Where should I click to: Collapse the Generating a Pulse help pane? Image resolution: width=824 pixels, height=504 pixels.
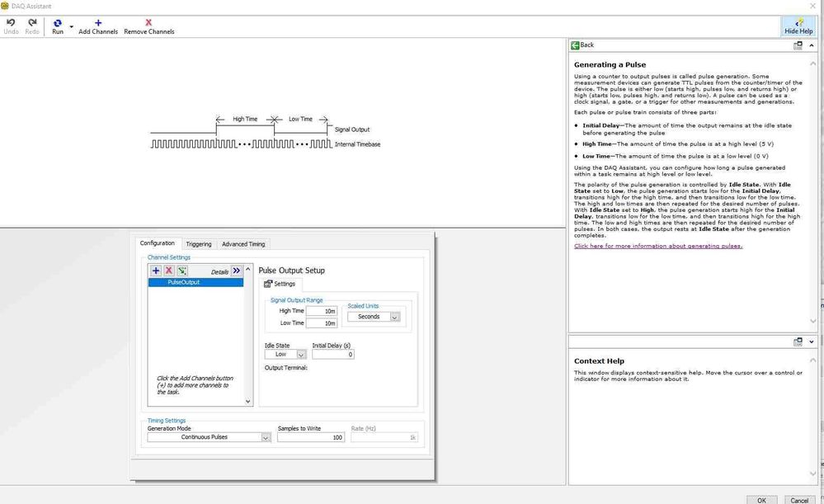(x=812, y=45)
